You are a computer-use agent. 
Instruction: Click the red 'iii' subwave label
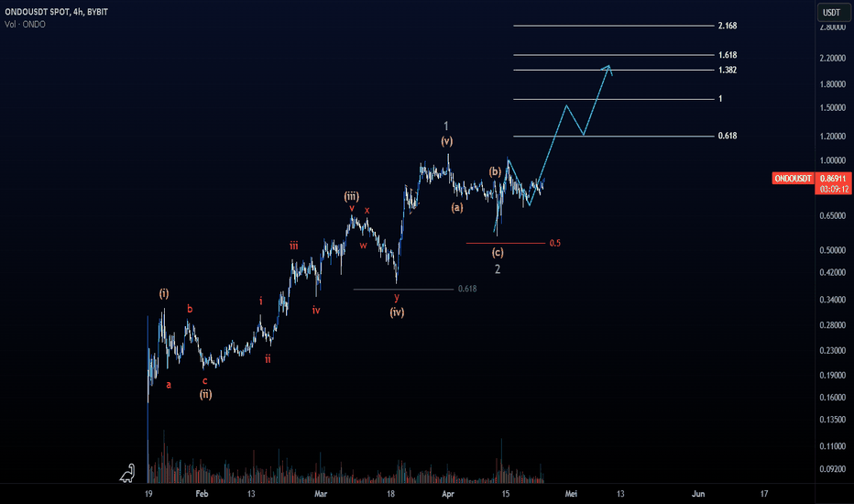pos(293,246)
